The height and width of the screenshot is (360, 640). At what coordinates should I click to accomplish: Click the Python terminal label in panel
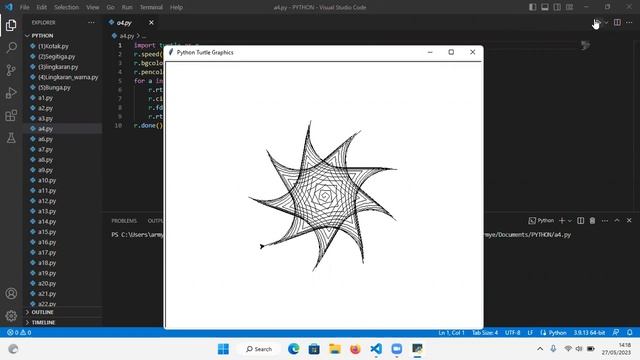pyautogui.click(x=541, y=220)
